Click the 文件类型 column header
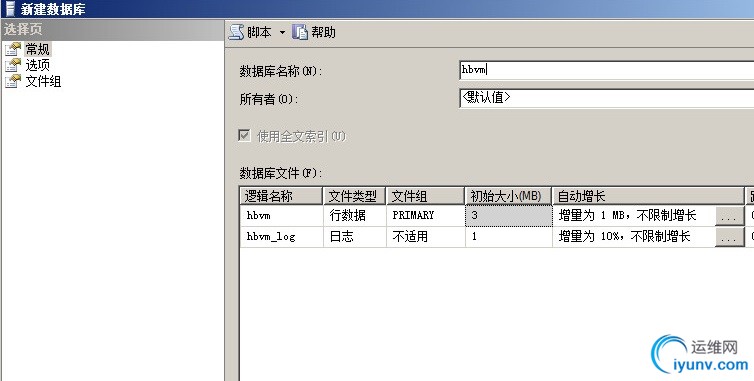 [x=355, y=196]
